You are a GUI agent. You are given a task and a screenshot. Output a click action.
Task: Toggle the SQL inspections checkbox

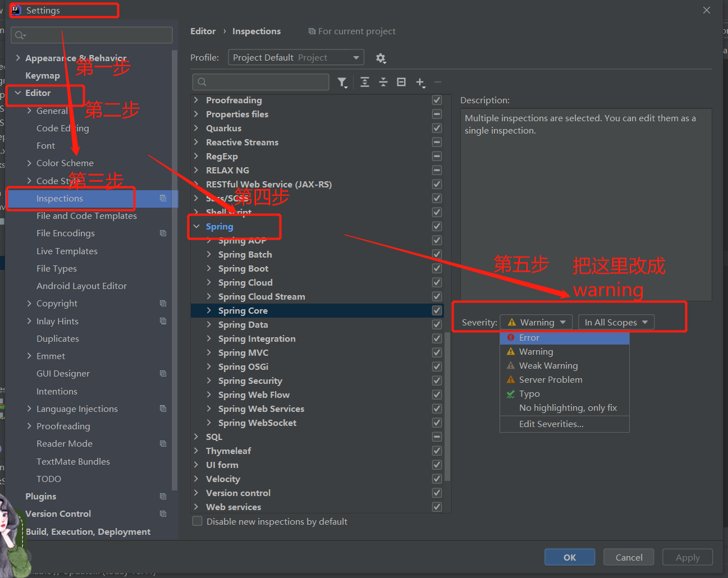[x=437, y=437]
